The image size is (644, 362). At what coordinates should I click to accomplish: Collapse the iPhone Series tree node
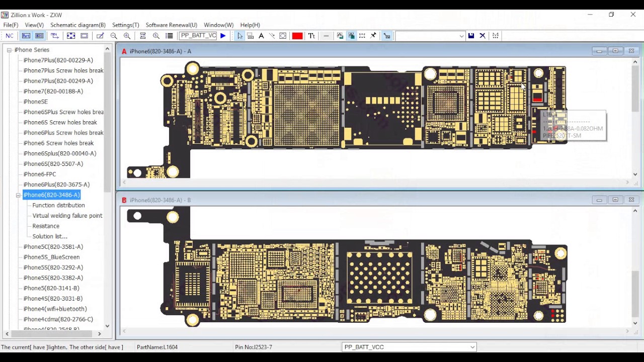click(9, 50)
